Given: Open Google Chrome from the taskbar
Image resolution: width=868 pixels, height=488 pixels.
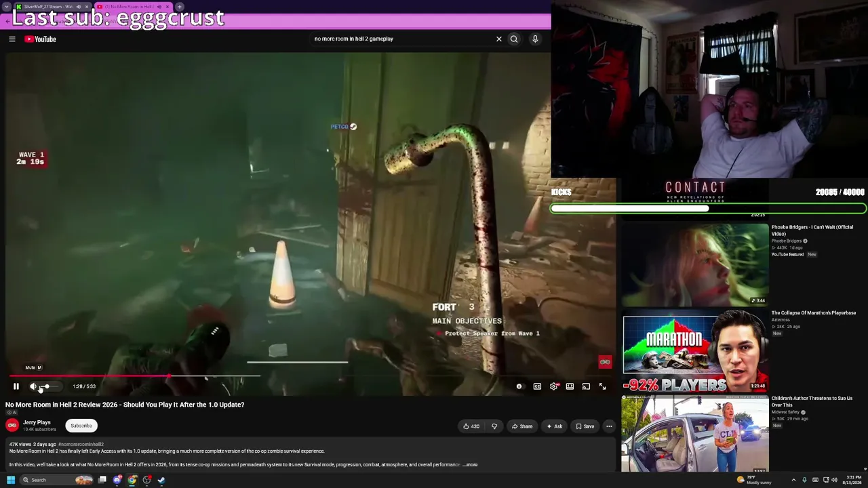Looking at the screenshot, I should click(x=132, y=480).
